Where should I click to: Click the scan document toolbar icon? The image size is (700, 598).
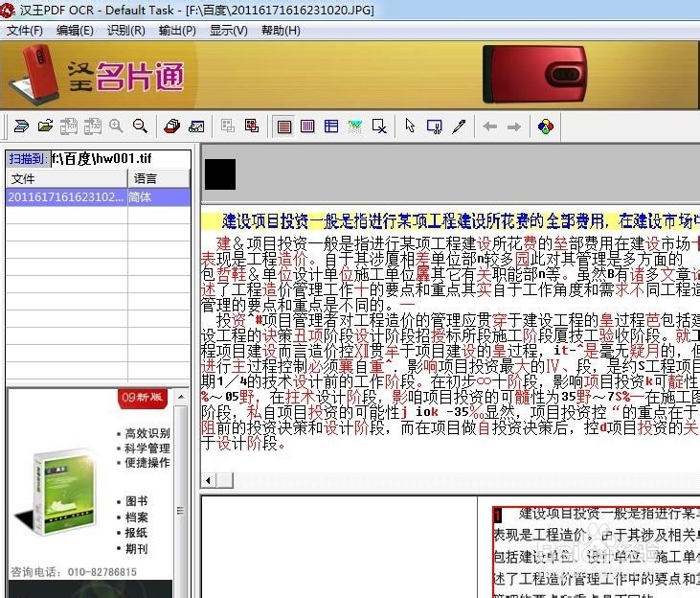(x=21, y=126)
